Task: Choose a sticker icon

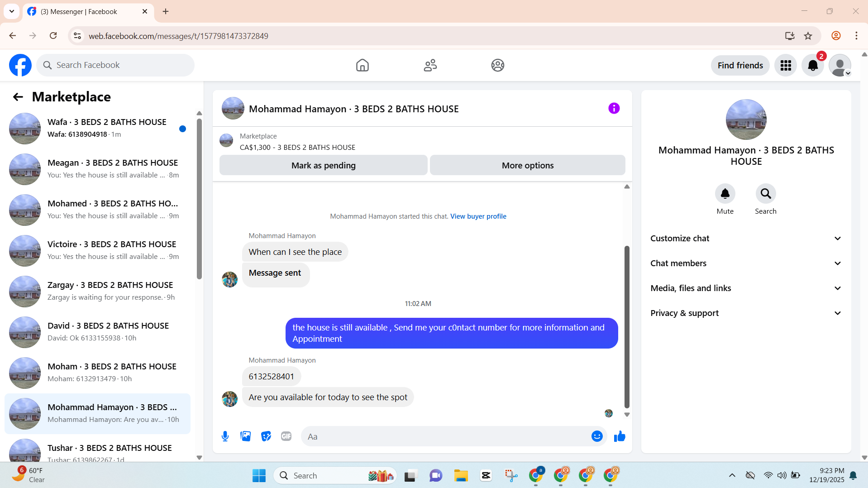Action: pyautogui.click(x=266, y=436)
